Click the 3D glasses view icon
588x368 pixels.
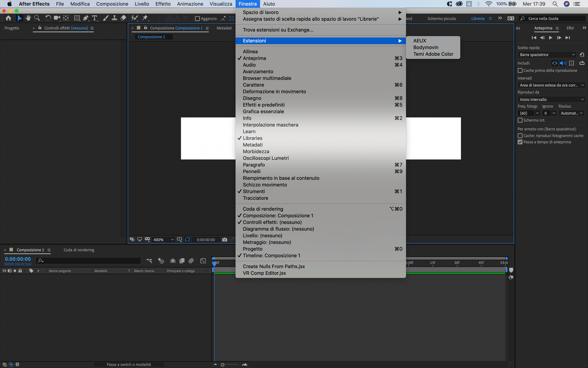147,240
